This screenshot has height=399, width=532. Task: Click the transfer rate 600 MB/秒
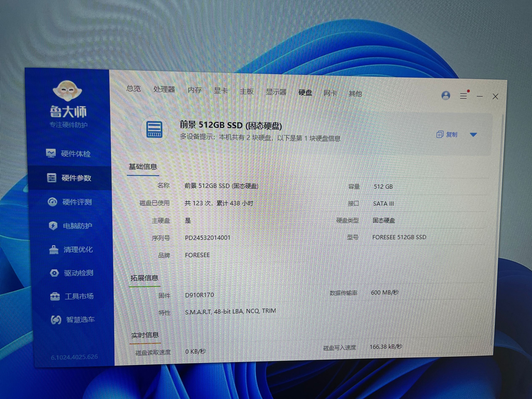click(385, 293)
